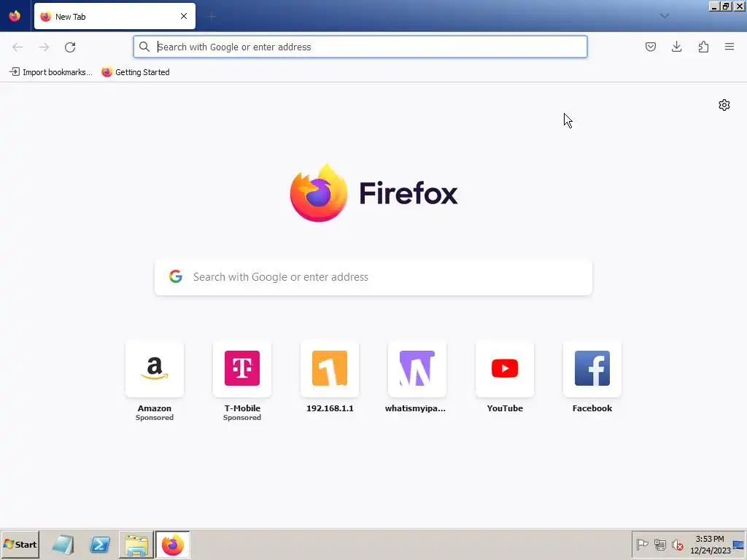Open a new tab with plus button
The height and width of the screenshot is (560, 747).
(211, 17)
